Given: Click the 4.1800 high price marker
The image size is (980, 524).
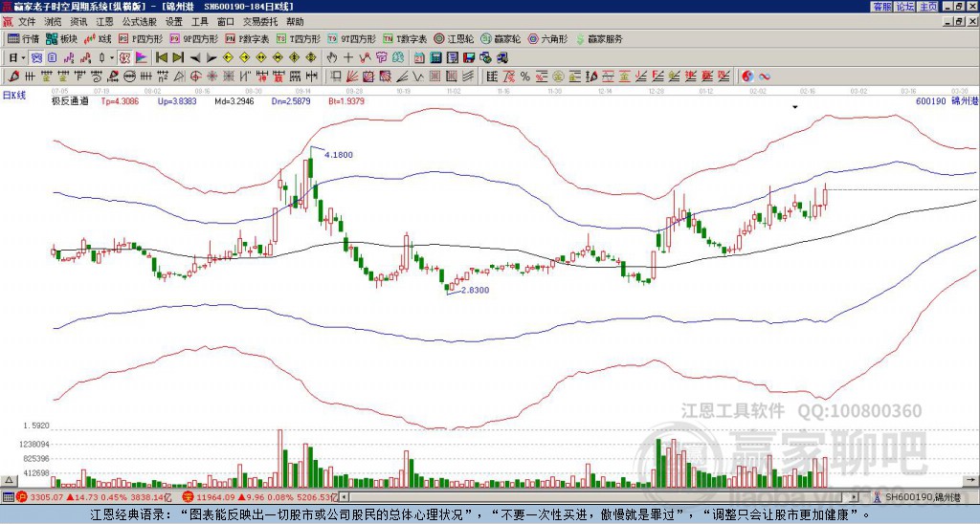Looking at the screenshot, I should point(339,155).
